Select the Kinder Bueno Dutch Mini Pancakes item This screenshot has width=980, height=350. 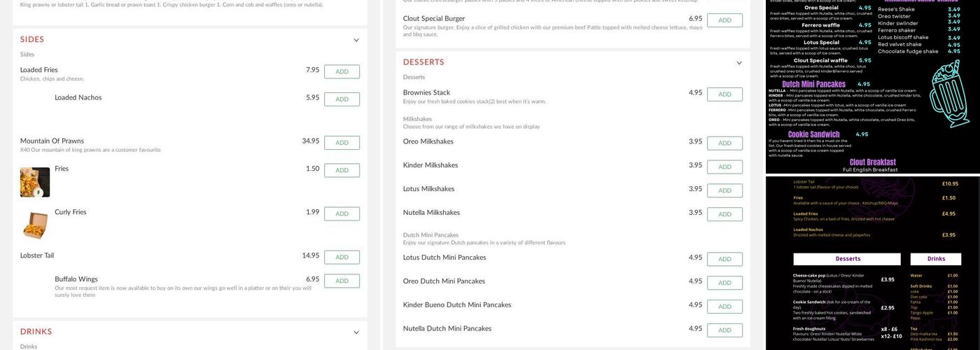pyautogui.click(x=457, y=305)
